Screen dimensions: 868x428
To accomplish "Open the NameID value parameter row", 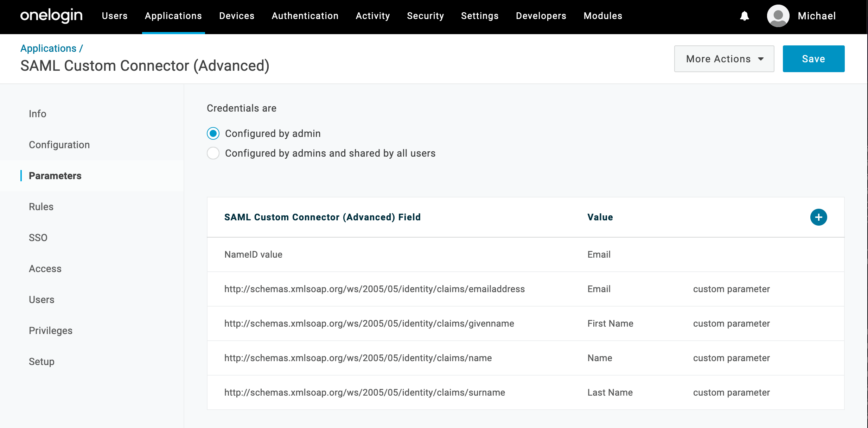I will coord(253,254).
